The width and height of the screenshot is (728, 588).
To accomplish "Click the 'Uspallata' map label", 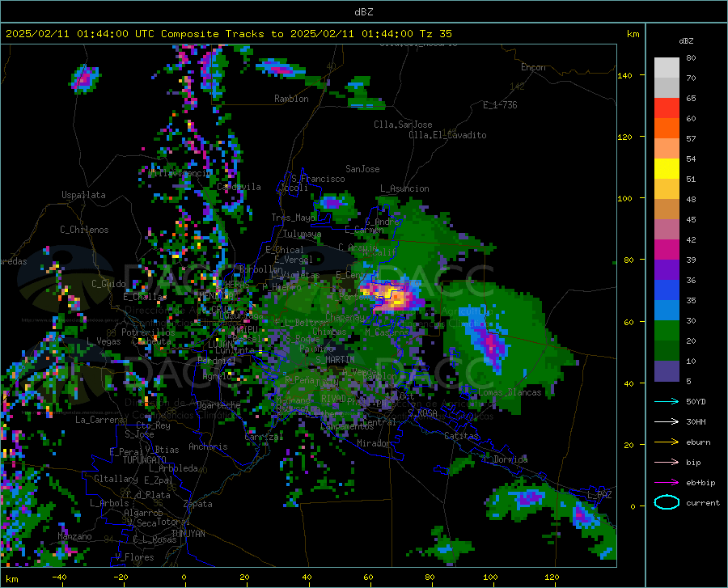I will click(83, 195).
